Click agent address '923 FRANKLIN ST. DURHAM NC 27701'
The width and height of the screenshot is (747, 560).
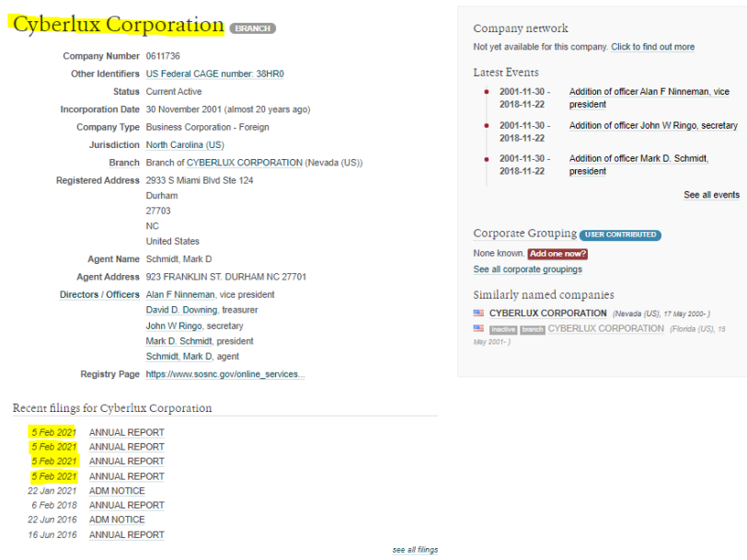click(x=226, y=277)
